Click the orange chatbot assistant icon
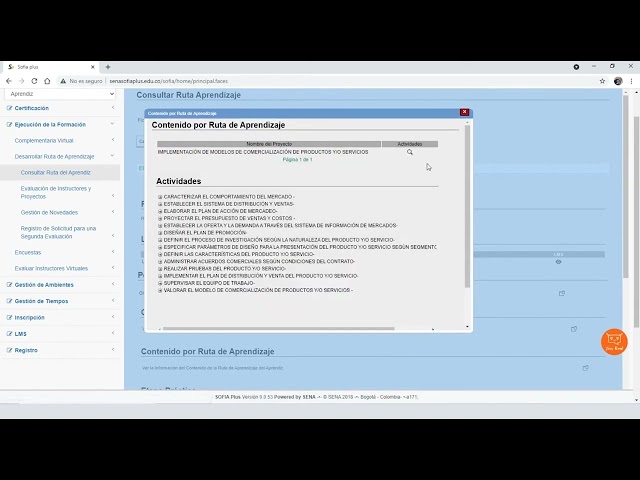Image resolution: width=640 pixels, height=480 pixels. 614,342
